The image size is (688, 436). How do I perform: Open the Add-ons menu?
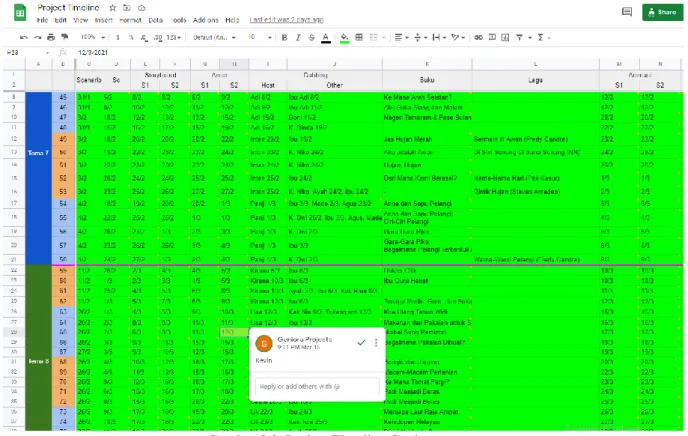point(206,20)
